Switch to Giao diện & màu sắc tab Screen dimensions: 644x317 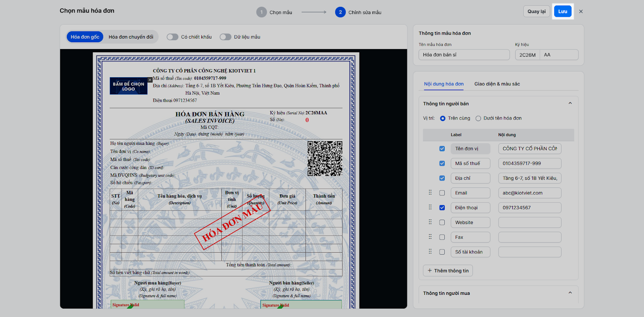[497, 84]
